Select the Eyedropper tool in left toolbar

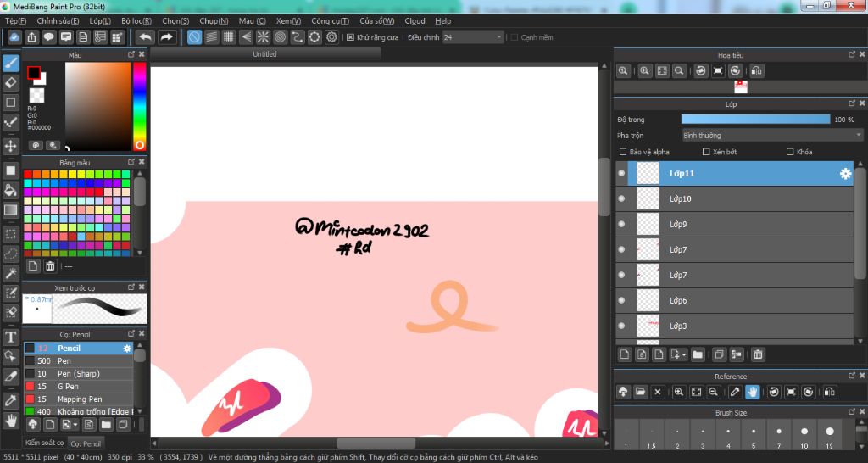pos(10,400)
